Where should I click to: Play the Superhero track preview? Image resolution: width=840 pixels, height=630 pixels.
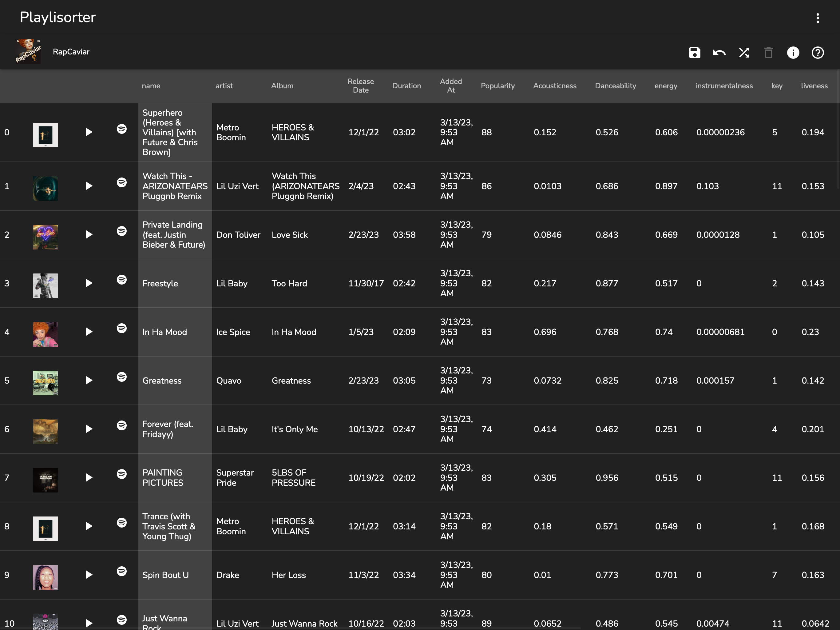pos(89,132)
